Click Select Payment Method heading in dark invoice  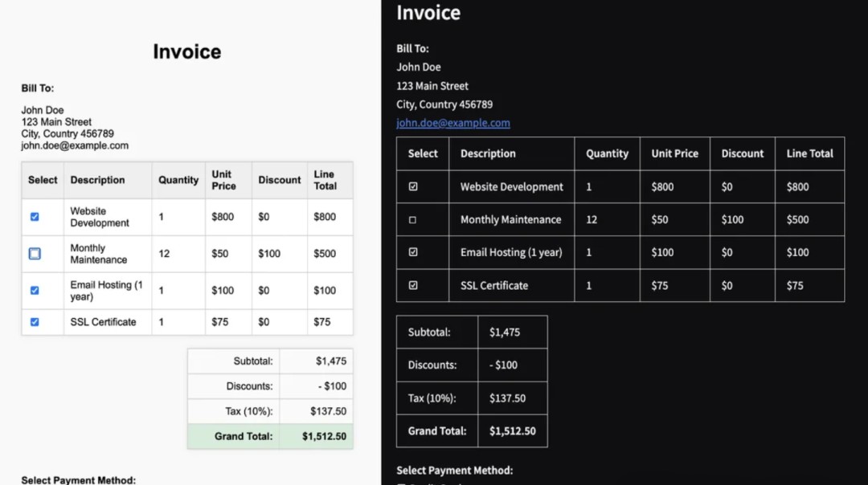point(454,471)
